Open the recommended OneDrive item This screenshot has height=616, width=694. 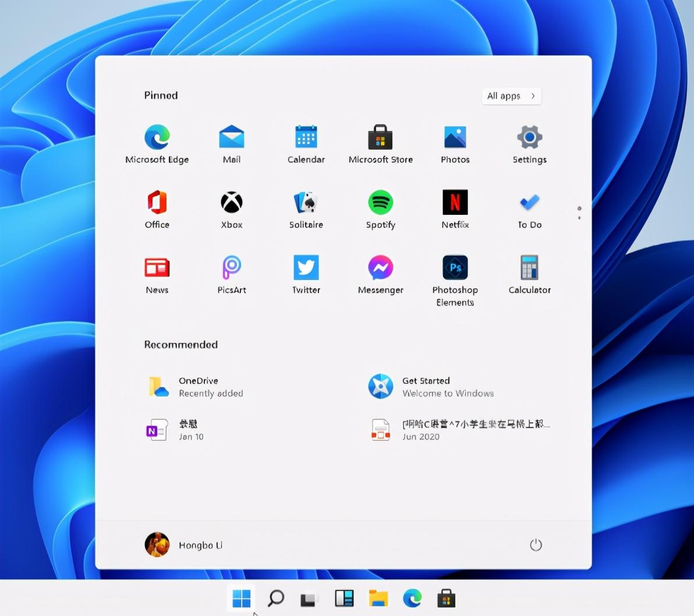click(x=194, y=387)
